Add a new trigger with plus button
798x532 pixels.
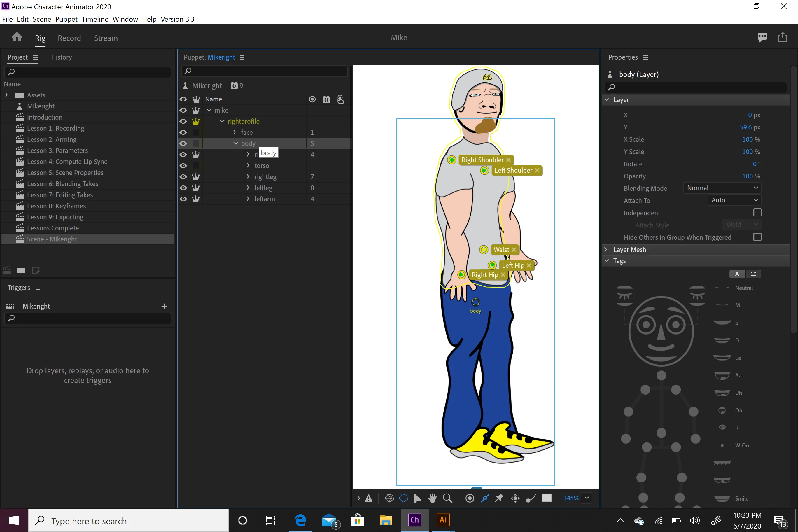coord(164,306)
